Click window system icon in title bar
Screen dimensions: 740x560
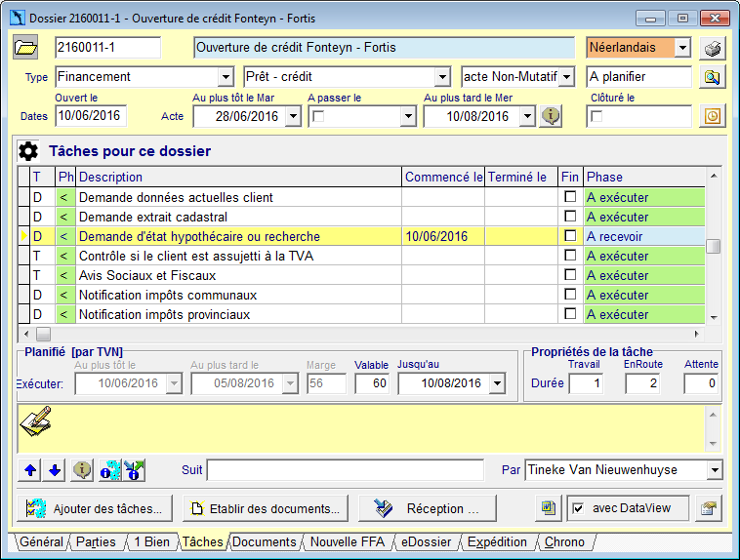tap(17, 18)
